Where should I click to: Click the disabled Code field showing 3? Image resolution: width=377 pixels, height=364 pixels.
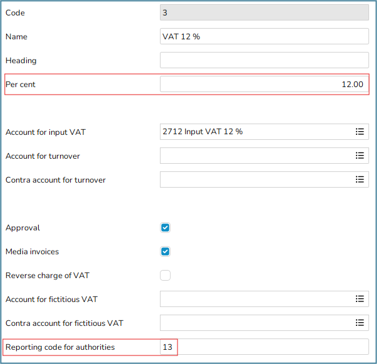click(x=264, y=13)
